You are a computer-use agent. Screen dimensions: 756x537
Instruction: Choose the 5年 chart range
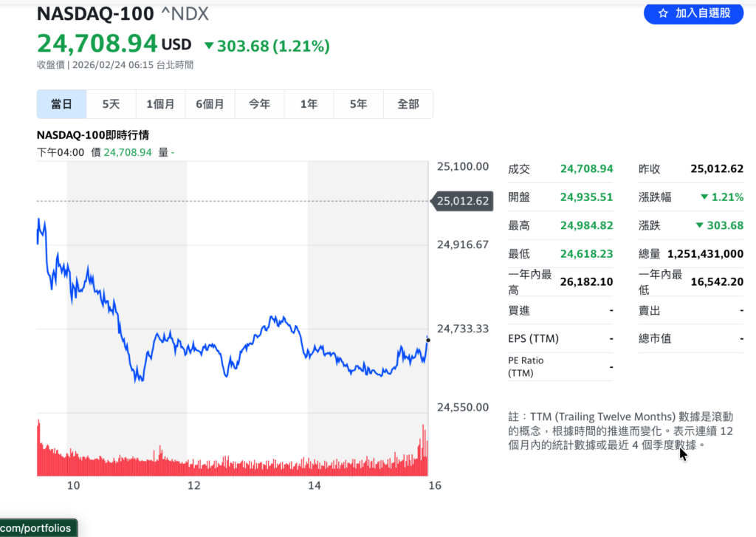click(x=358, y=104)
